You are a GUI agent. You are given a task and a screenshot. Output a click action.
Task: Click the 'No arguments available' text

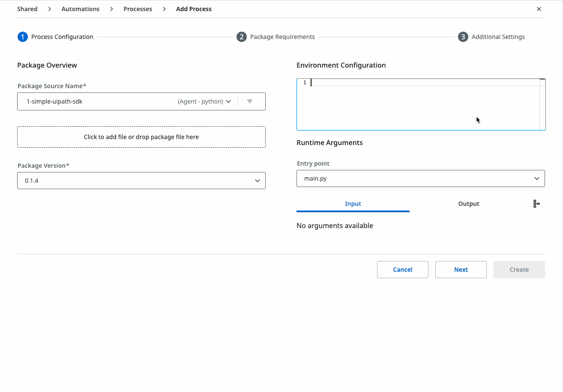click(x=335, y=226)
